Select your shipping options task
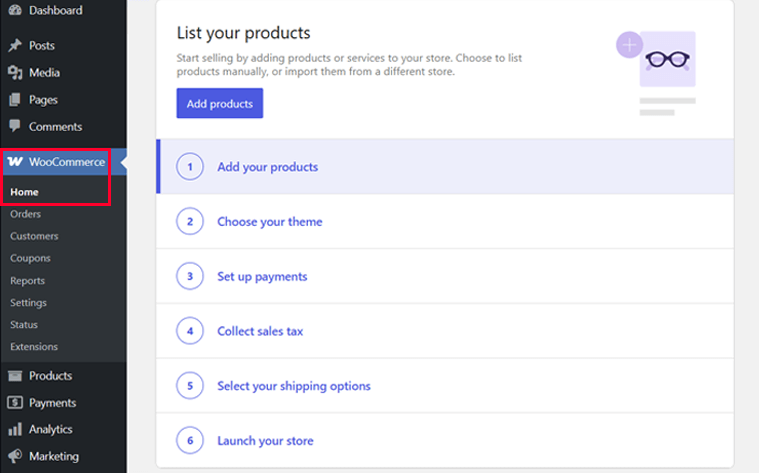759x473 pixels. [445, 385]
